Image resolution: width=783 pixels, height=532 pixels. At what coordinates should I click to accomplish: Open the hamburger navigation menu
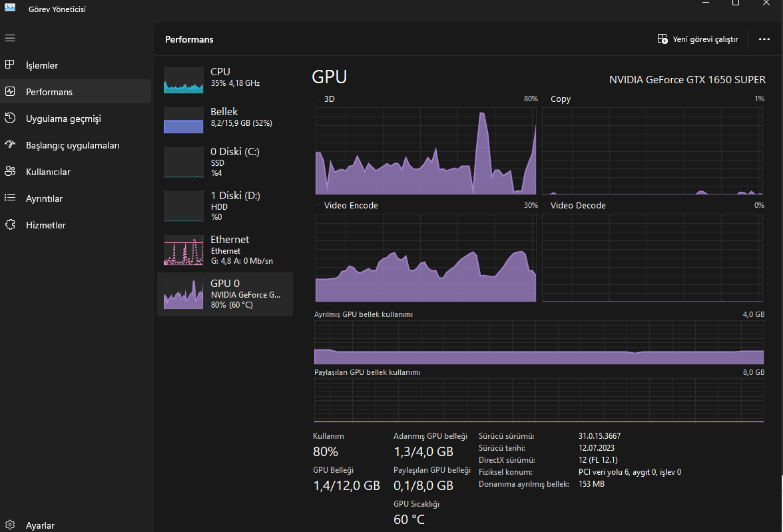coord(10,39)
